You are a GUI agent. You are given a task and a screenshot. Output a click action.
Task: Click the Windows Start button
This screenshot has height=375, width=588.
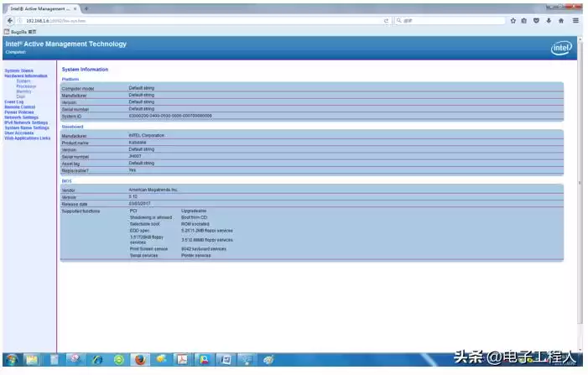tap(11, 359)
